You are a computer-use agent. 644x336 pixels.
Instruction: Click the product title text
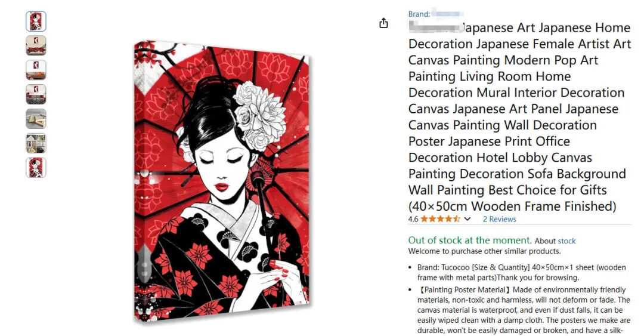click(519, 117)
